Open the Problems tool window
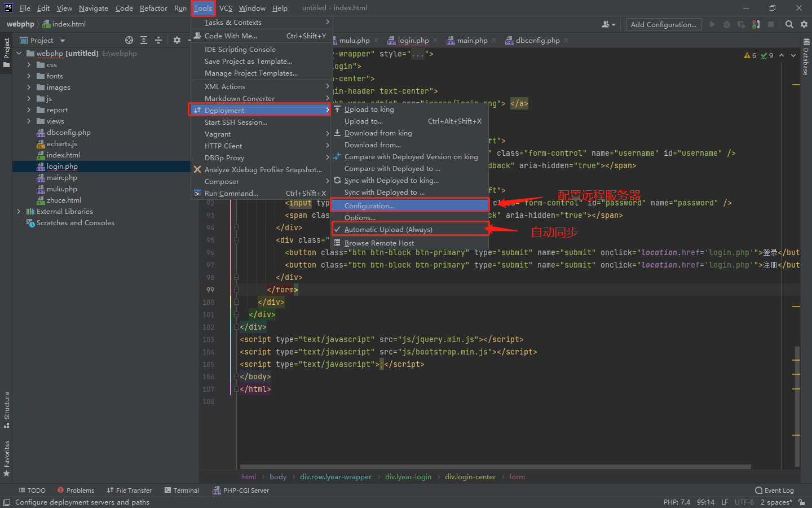Viewport: 812px width, 508px height. (76, 491)
